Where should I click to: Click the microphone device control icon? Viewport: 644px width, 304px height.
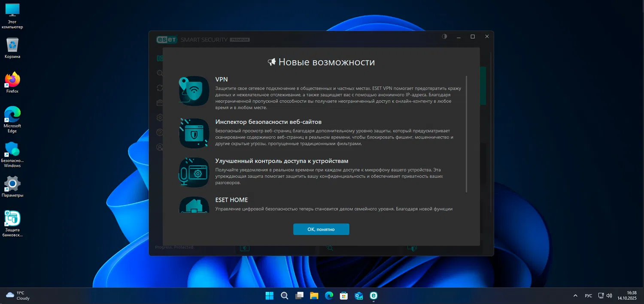[194, 172]
